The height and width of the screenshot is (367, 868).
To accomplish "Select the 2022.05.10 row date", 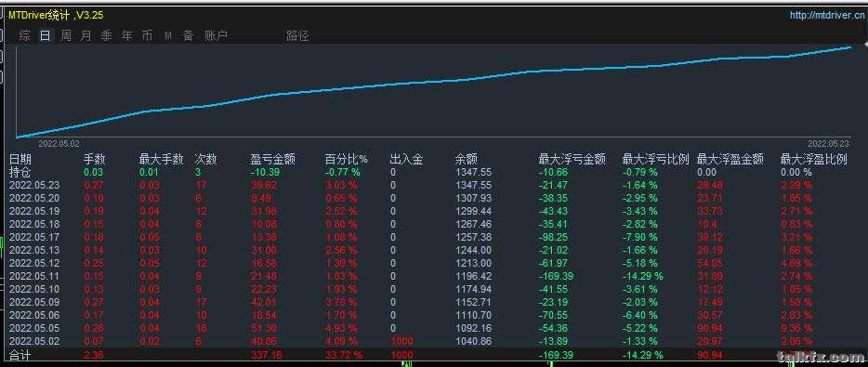I will point(34,289).
